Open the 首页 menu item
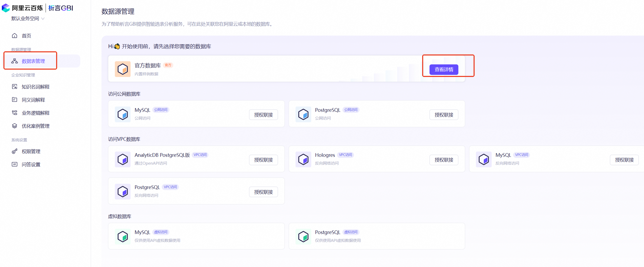 click(26, 36)
